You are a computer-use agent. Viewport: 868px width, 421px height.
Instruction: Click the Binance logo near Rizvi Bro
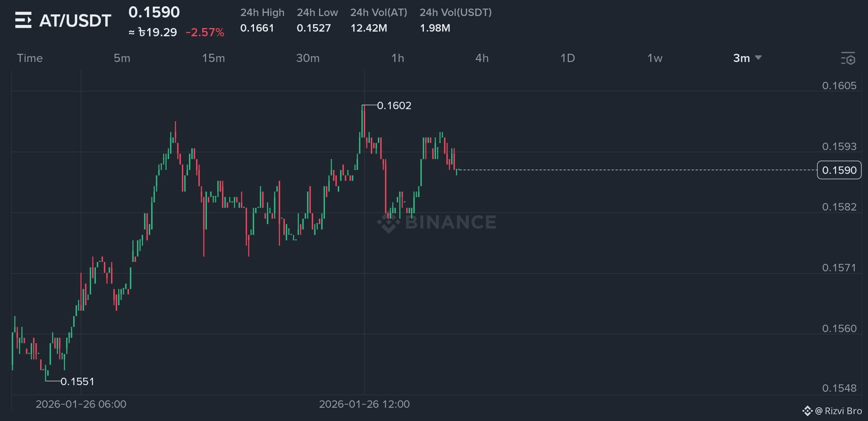click(807, 411)
